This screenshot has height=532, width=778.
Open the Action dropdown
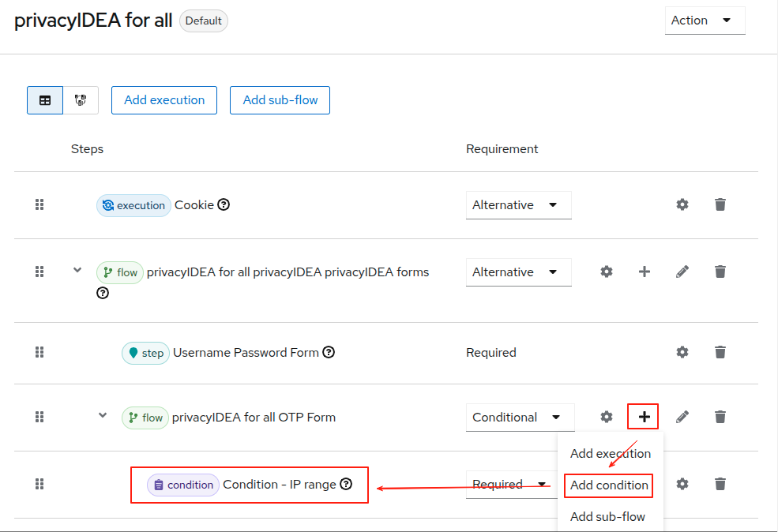tap(705, 21)
